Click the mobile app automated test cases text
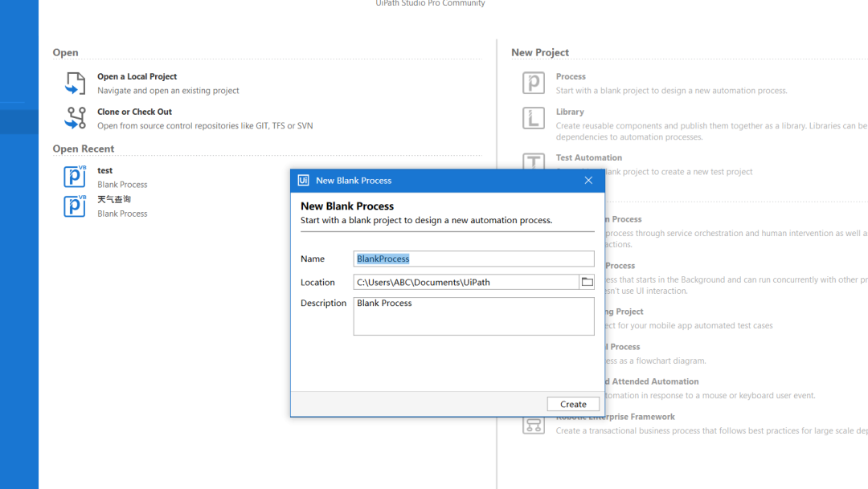Screen dimensions: 868x489 click(x=690, y=326)
